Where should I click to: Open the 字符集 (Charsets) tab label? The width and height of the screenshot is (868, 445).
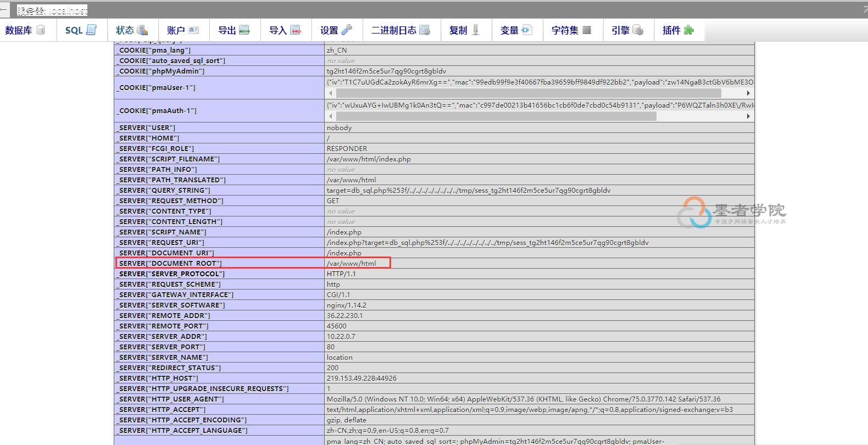point(565,30)
